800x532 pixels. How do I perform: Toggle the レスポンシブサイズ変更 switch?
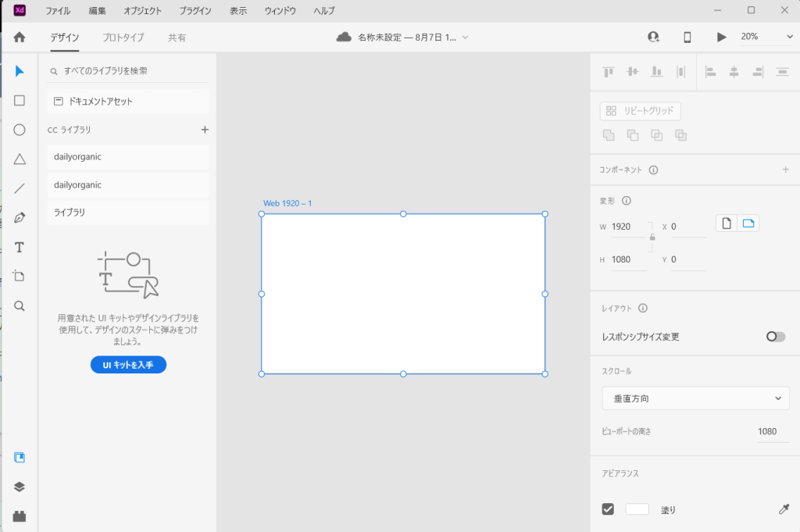pos(775,337)
